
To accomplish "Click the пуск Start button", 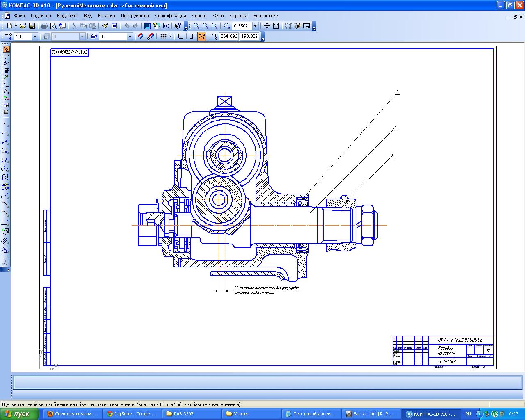I will click(20, 414).
